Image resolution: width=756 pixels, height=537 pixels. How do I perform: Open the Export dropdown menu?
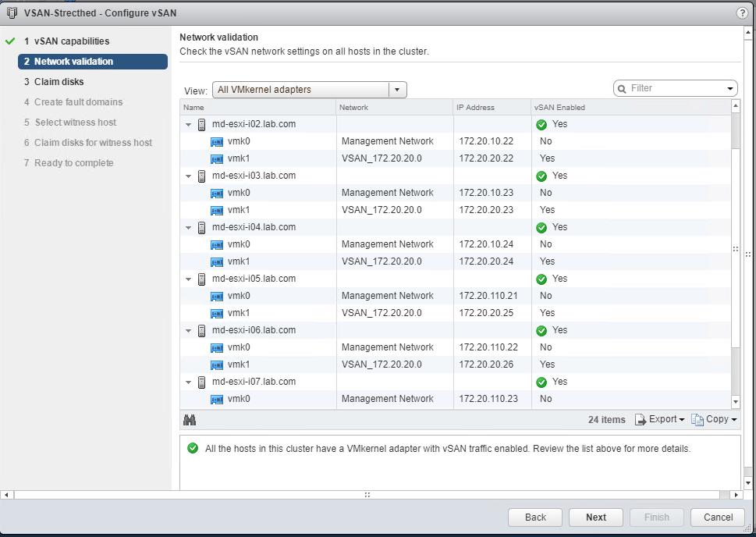tap(659, 419)
